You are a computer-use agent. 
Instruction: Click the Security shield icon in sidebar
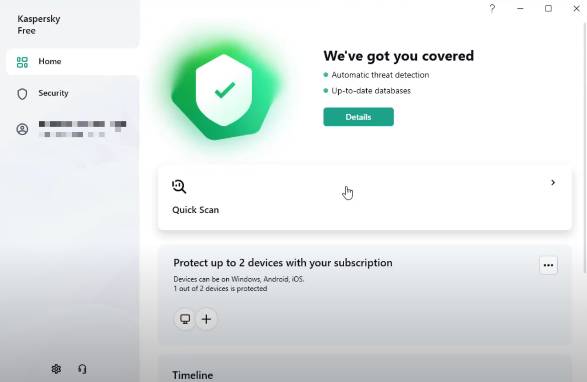tap(22, 94)
